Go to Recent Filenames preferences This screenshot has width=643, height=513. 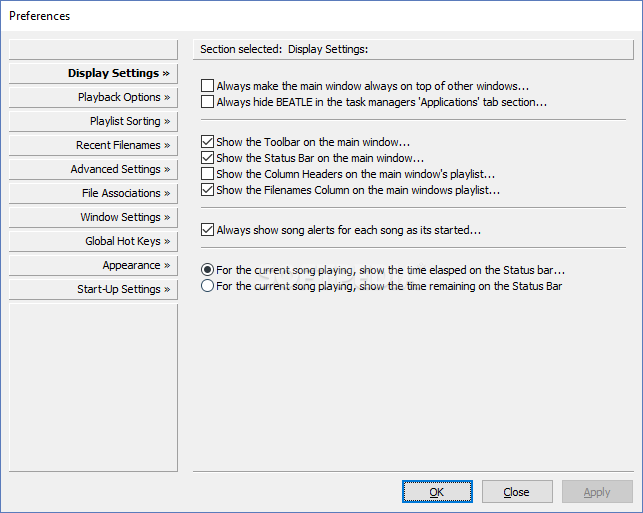[x=93, y=146]
